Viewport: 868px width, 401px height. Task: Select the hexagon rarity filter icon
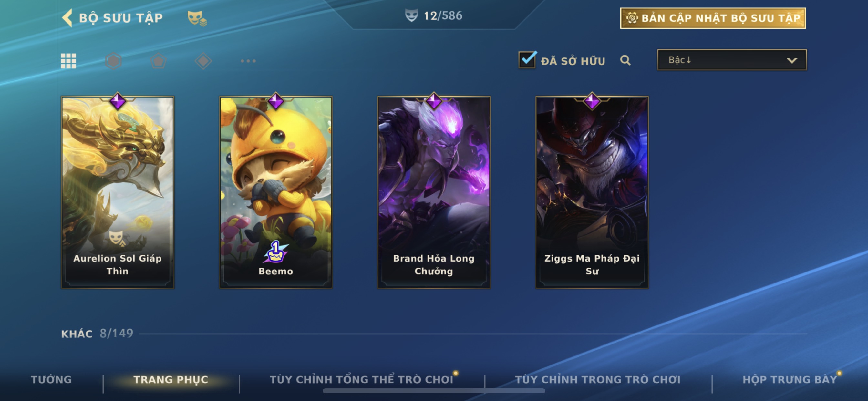[x=113, y=61]
